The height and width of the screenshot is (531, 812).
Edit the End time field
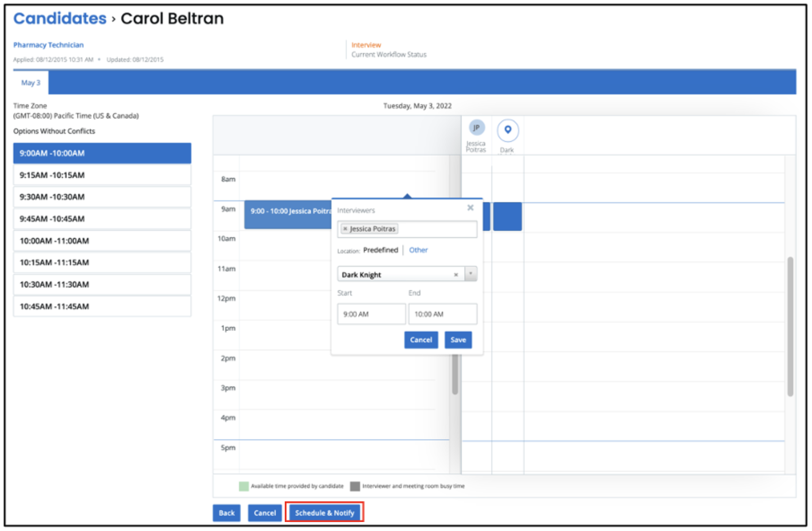click(x=443, y=314)
